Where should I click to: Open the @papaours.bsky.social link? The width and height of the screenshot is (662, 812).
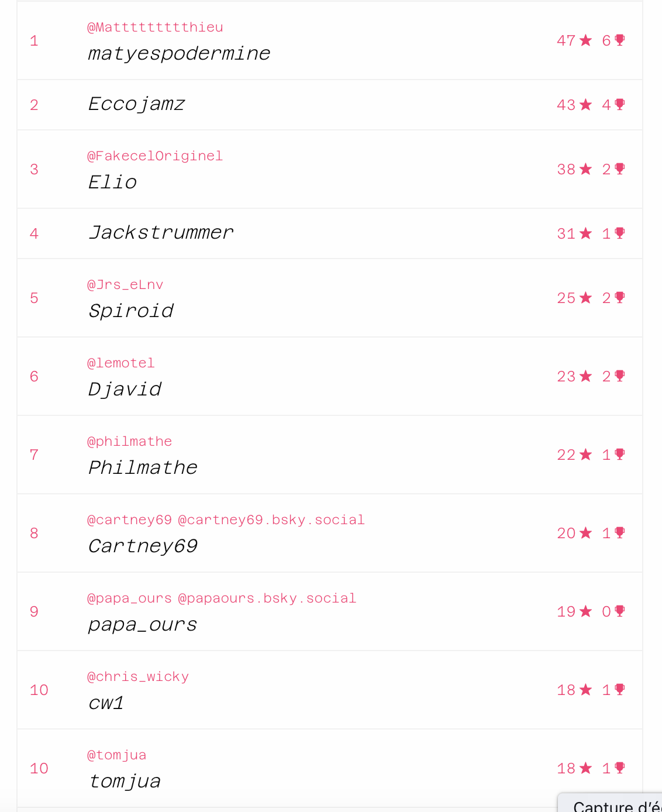[267, 598]
